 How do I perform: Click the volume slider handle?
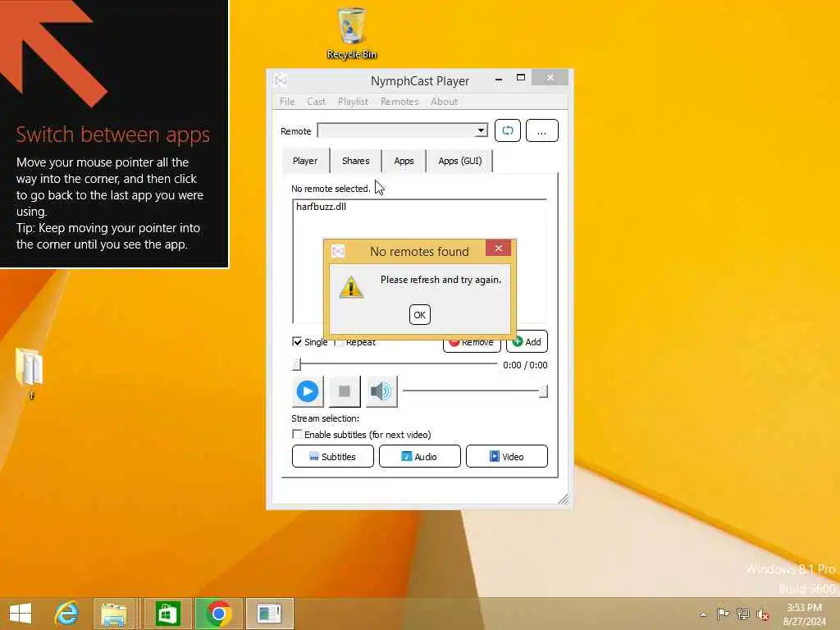point(543,391)
